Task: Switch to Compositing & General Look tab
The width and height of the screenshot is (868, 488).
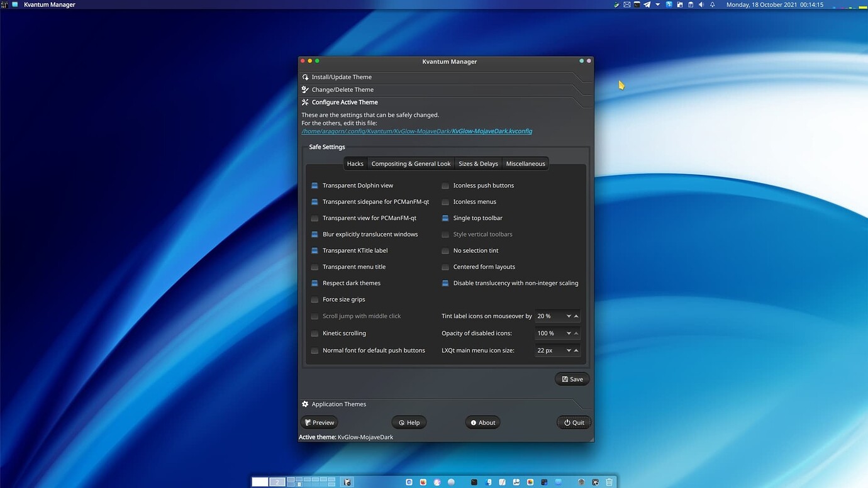Action: click(411, 164)
